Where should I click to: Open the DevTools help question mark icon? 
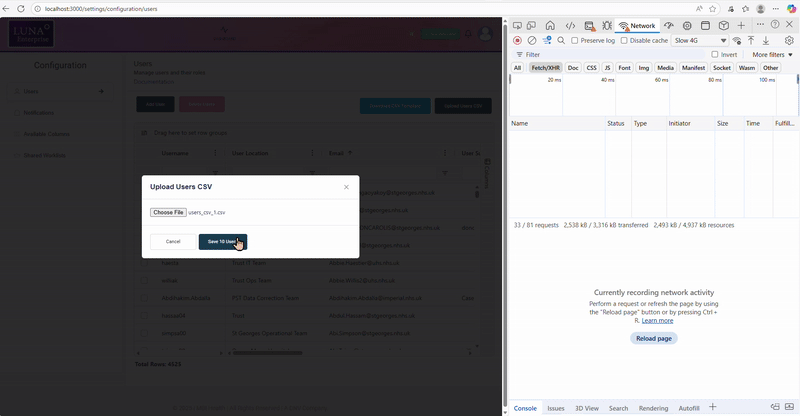pyautogui.click(x=775, y=24)
